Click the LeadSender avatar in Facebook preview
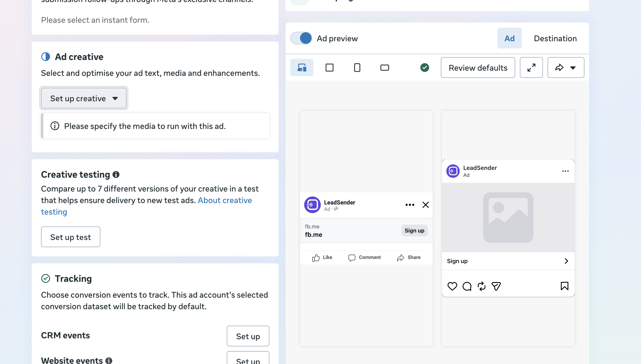The width and height of the screenshot is (641, 364). [x=312, y=205]
